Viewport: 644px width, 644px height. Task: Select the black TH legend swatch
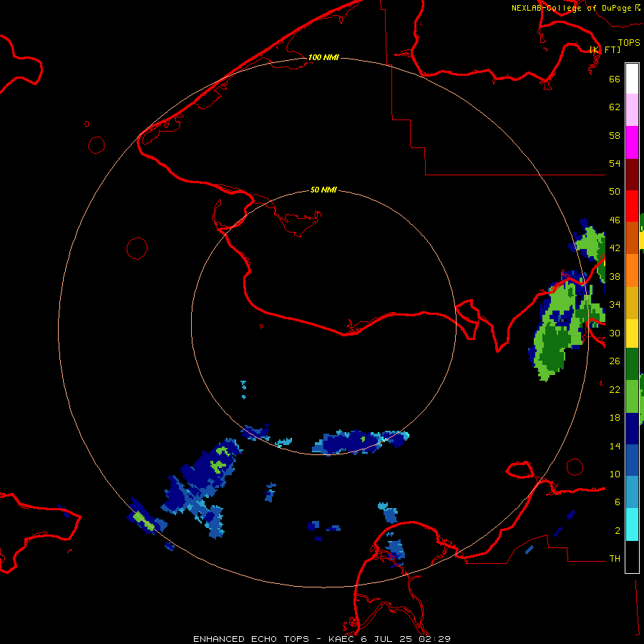632,557
